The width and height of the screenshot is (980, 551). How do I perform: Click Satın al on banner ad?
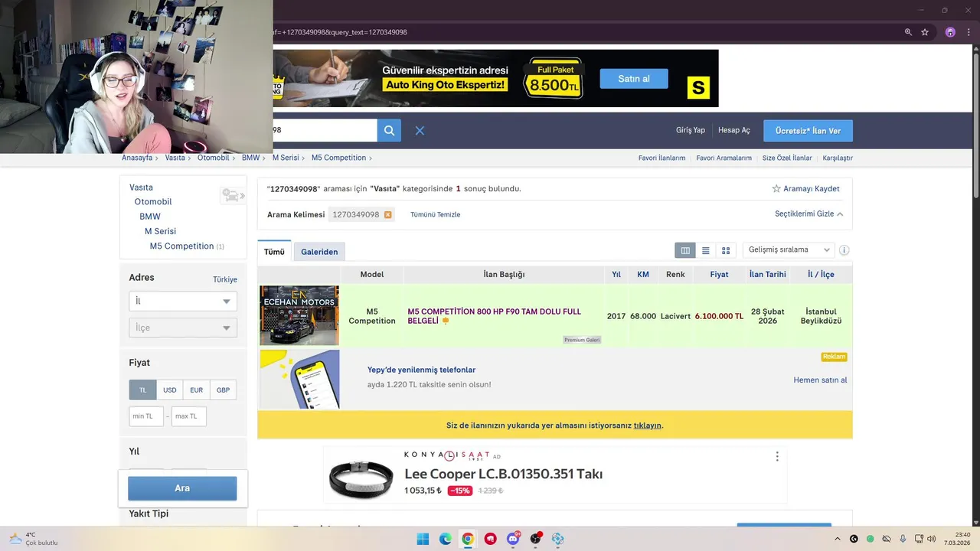(634, 79)
